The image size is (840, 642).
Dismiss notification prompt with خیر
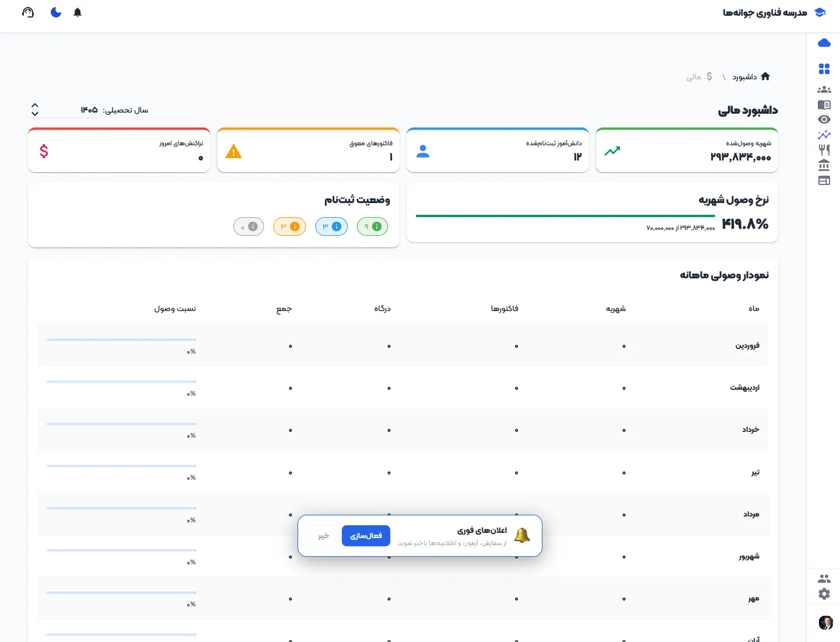point(324,536)
